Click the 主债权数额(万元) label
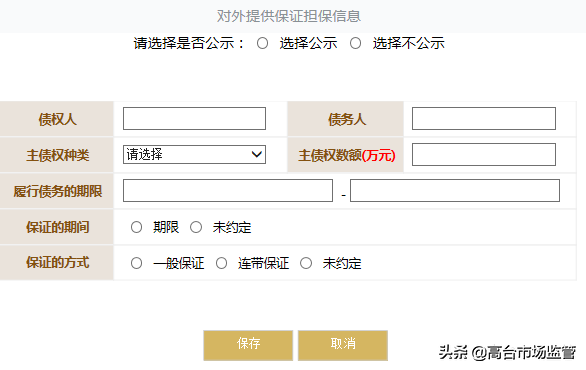The height and width of the screenshot is (370, 586). (346, 155)
